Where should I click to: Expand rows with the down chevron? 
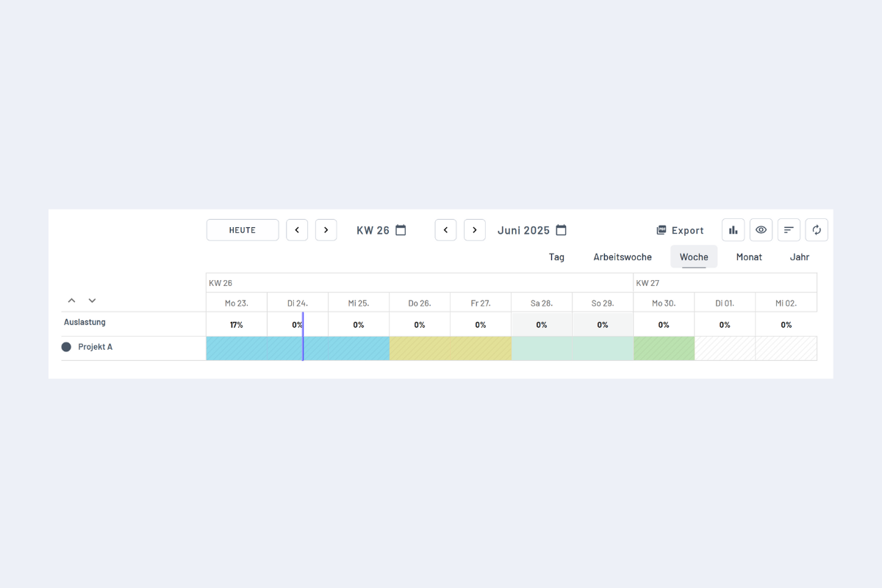coord(92,301)
